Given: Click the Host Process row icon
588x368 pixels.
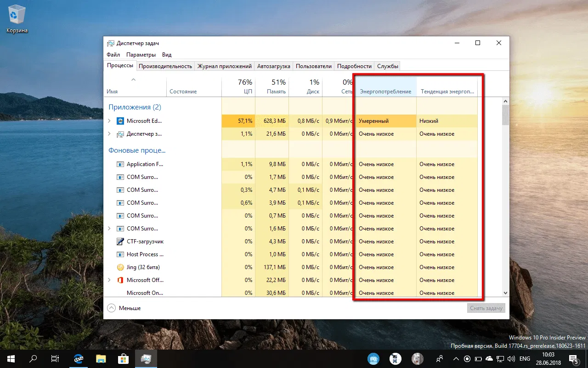Looking at the screenshot, I should (x=120, y=254).
